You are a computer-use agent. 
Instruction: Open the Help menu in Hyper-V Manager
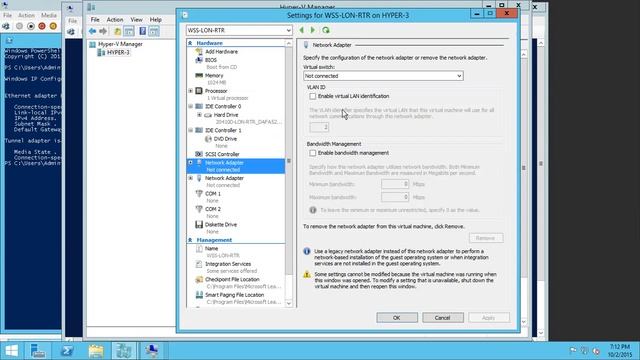(x=156, y=20)
